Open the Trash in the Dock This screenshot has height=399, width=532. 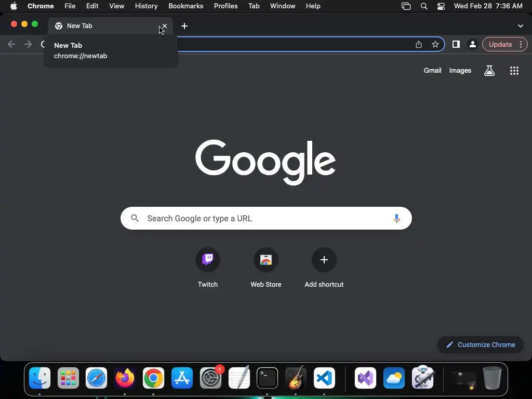[x=492, y=378]
